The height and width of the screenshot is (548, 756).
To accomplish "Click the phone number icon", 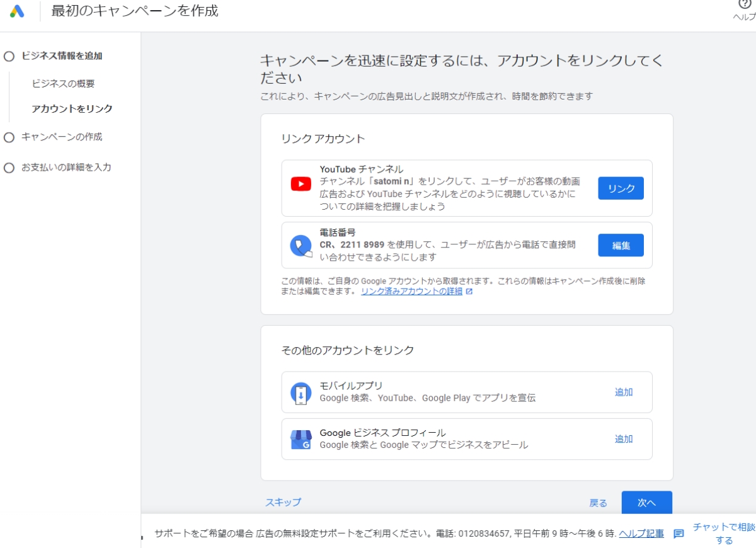I will [301, 246].
